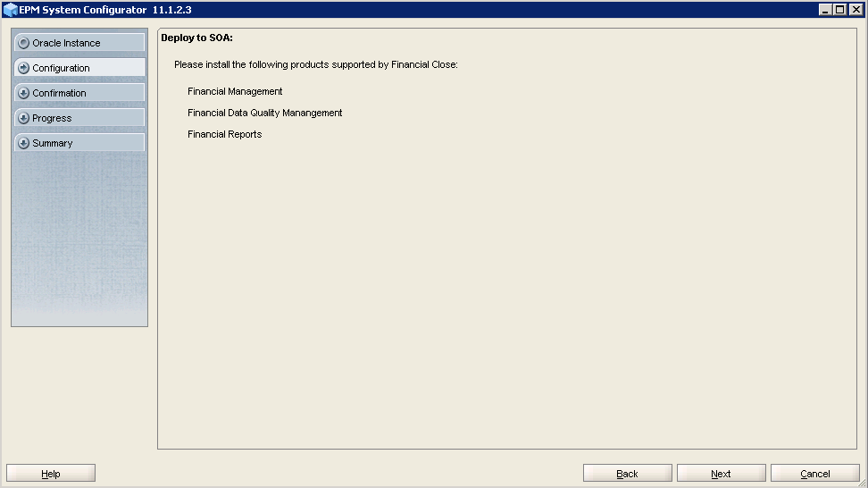Open the Confirmation step label

tap(59, 93)
